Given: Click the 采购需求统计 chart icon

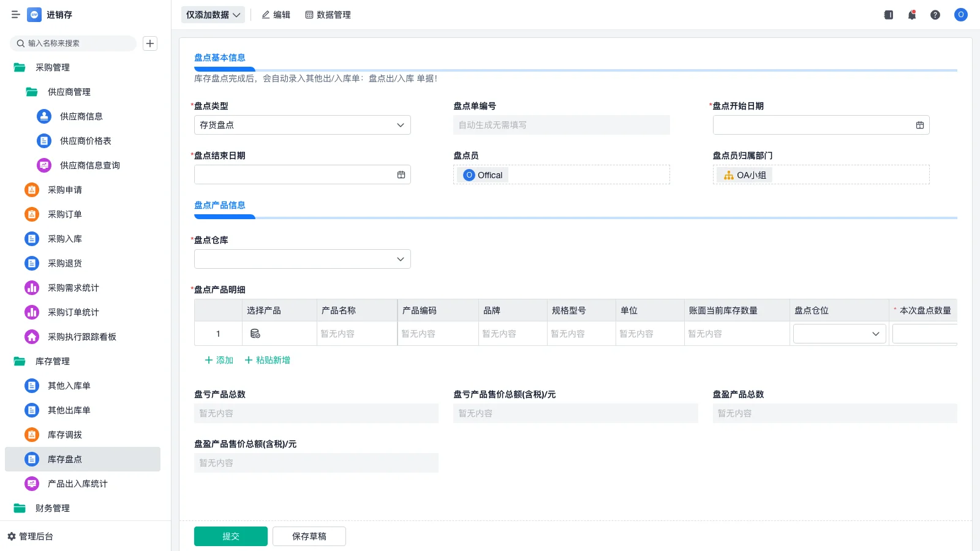Looking at the screenshot, I should point(32,288).
